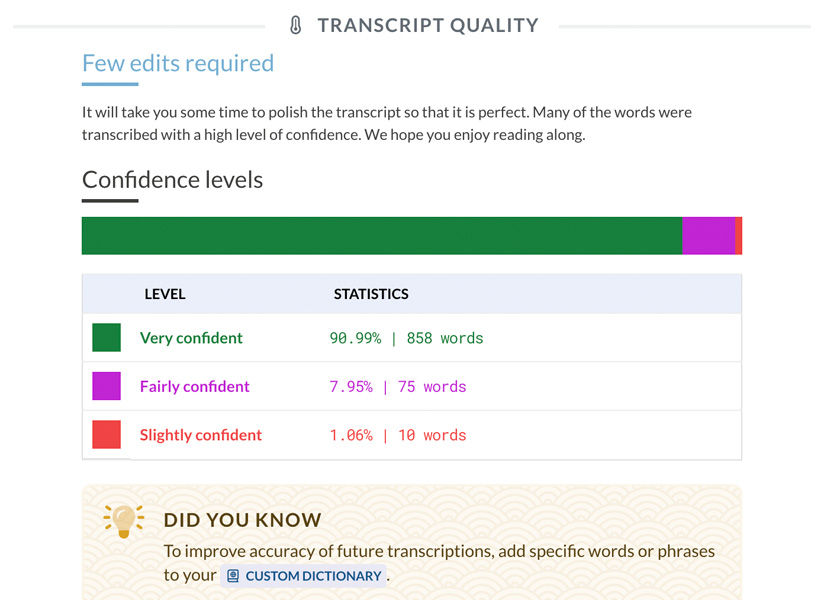Select the green Very confident legend square
Image resolution: width=823 pixels, height=600 pixels.
(106, 337)
